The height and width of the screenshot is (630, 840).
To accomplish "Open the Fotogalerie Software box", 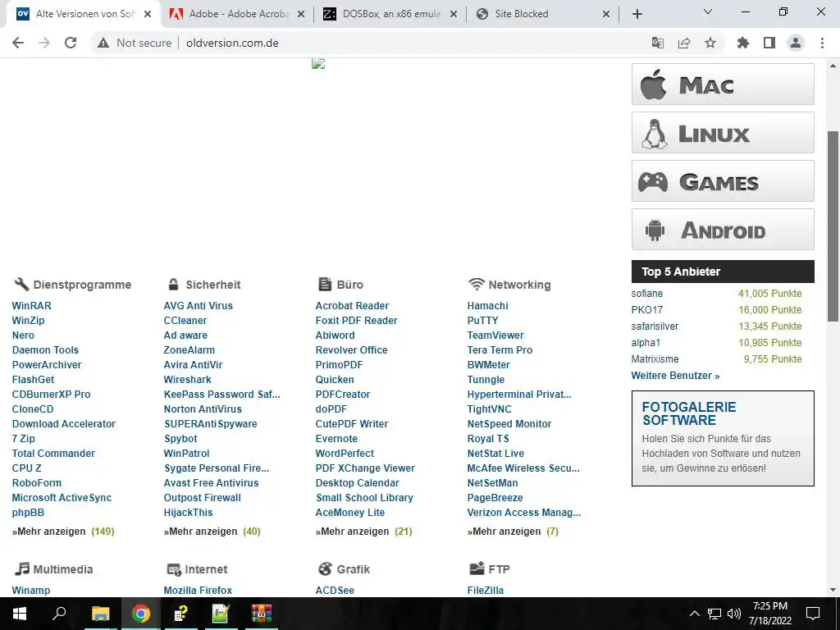I will 723,438.
